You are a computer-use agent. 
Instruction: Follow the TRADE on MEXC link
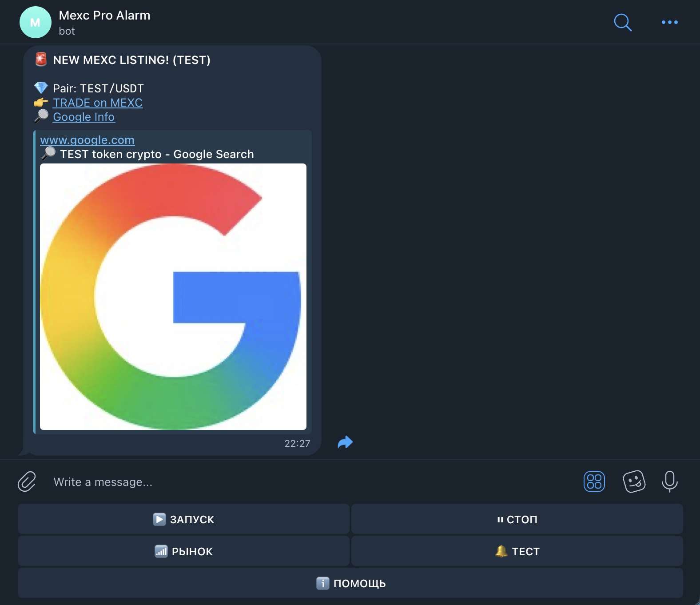pyautogui.click(x=98, y=103)
